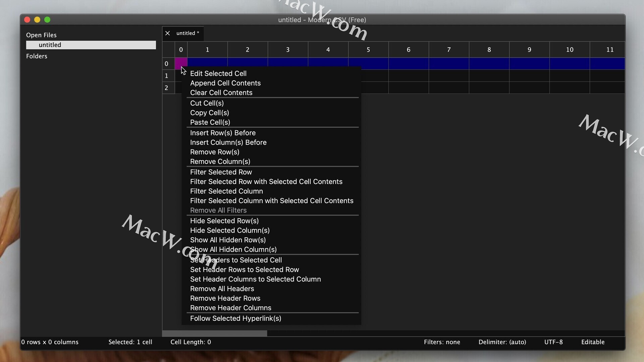The image size is (644, 362).
Task: Select column header 3
Action: 288,50
